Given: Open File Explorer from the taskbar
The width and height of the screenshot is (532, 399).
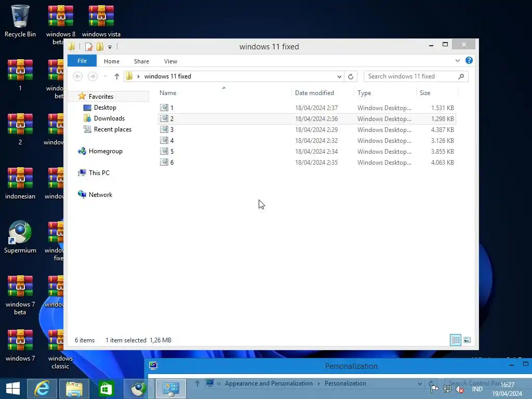Looking at the screenshot, I should coord(74,389).
